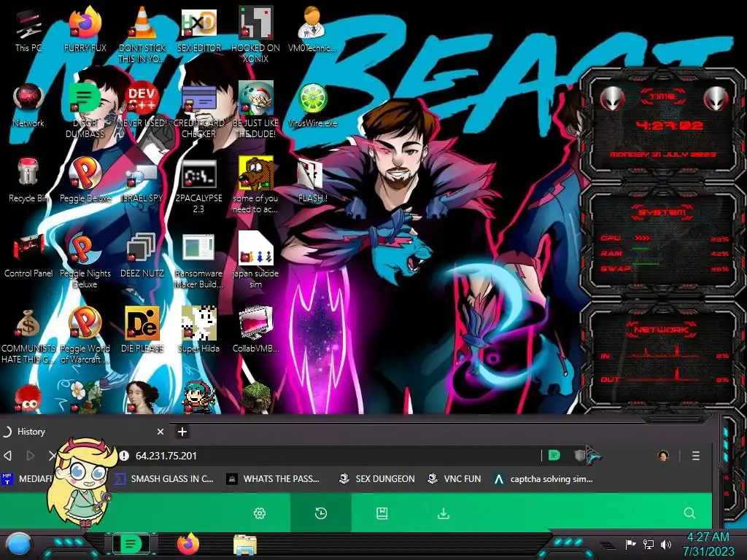Launch the Peggle World of Warcraft shortcut

tap(85, 335)
